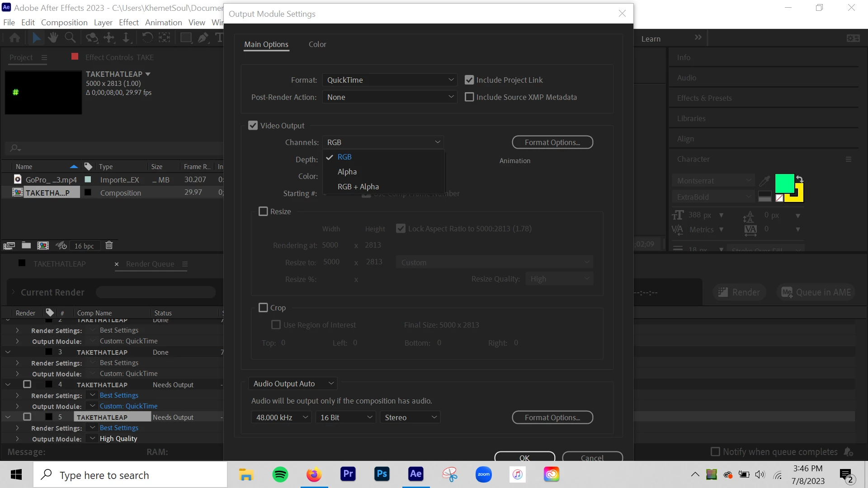Click the eyedropper icon in Character panel

[x=764, y=181]
